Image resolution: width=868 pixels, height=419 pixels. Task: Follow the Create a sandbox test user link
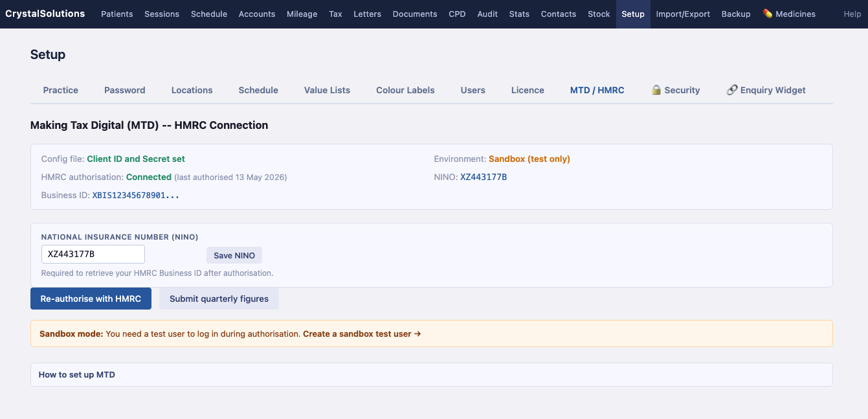click(x=362, y=334)
